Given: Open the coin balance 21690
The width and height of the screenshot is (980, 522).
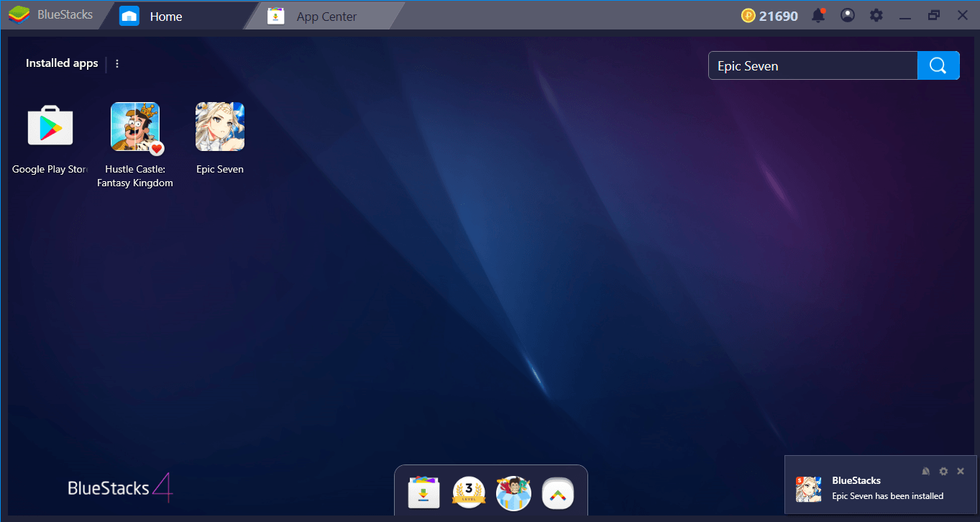Looking at the screenshot, I should [769, 15].
